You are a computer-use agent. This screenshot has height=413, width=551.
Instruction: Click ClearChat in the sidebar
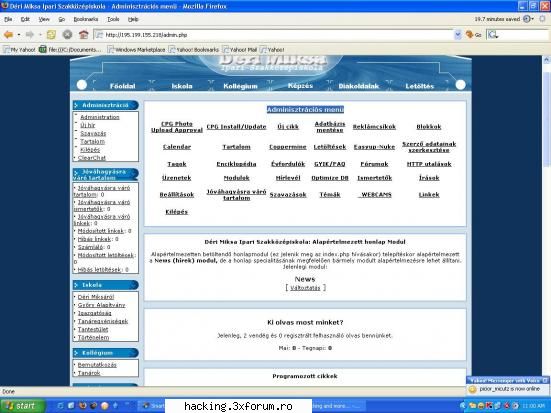pyautogui.click(x=91, y=158)
